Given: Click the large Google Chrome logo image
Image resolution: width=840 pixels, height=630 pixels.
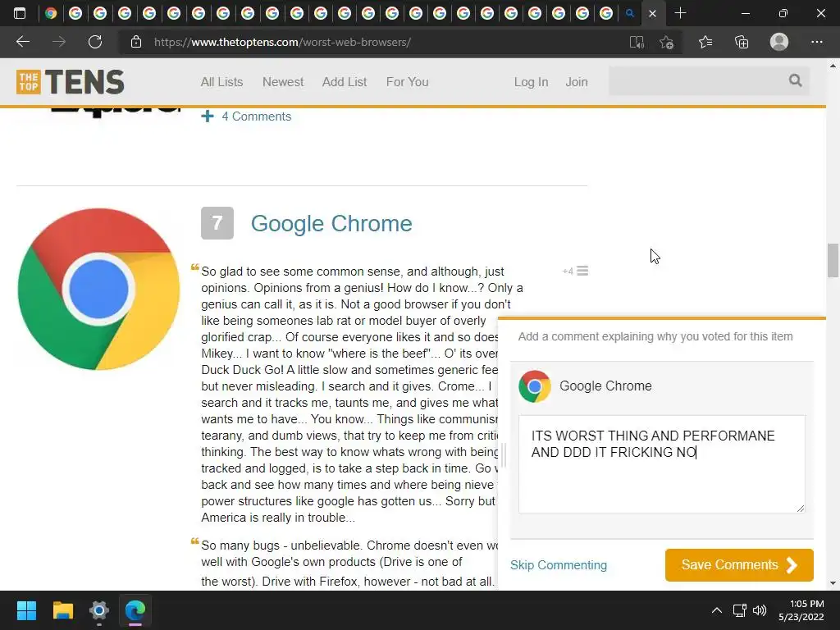Looking at the screenshot, I should (98, 289).
